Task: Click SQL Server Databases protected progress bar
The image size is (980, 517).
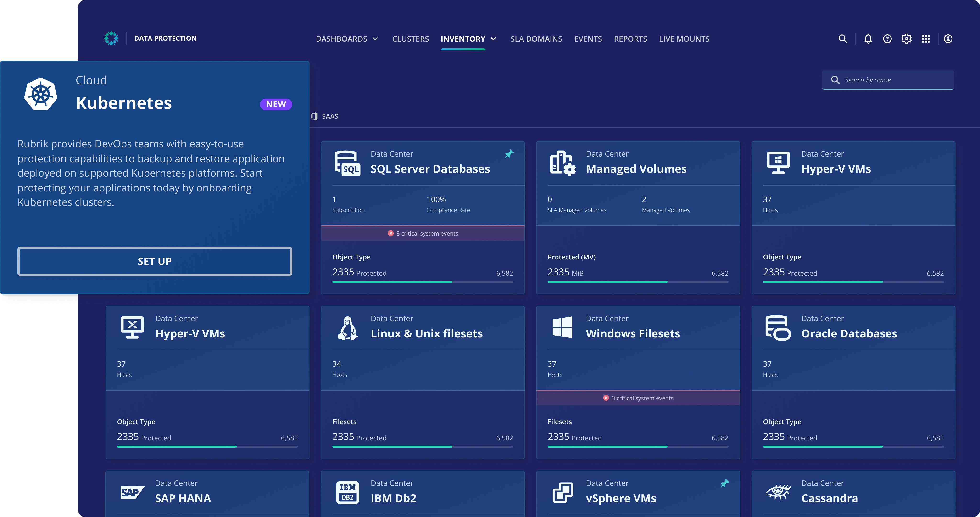Action: [423, 282]
